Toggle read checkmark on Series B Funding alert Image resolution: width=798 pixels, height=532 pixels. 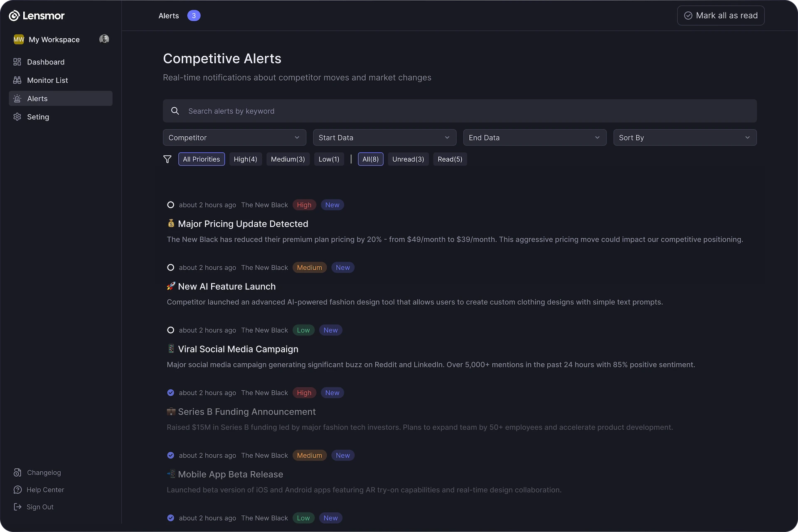(170, 393)
